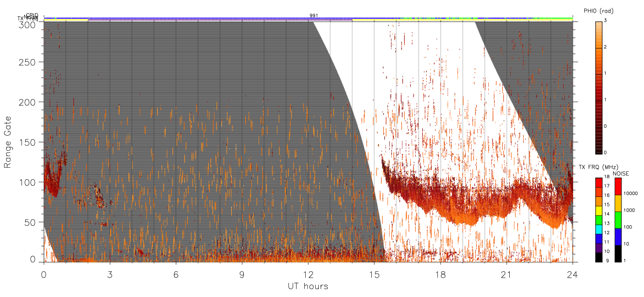Click the '991' CPID value at the top
644x297 pixels.
(314, 16)
